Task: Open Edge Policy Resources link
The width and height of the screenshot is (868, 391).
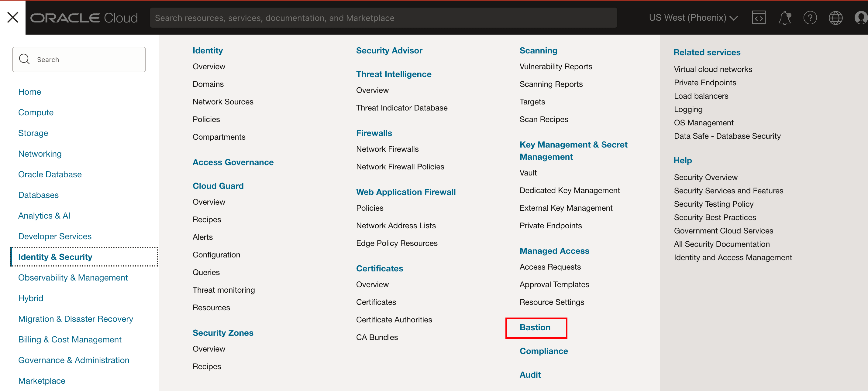Action: click(397, 243)
